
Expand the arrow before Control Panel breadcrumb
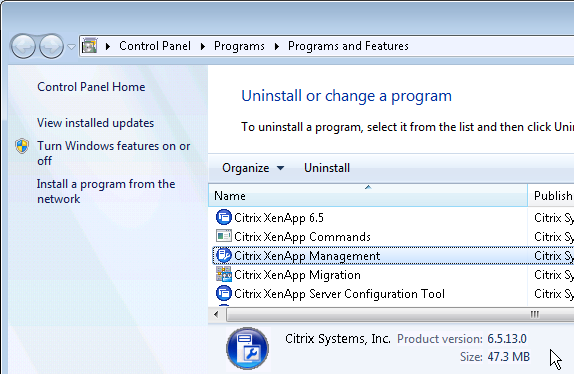pyautogui.click(x=108, y=46)
